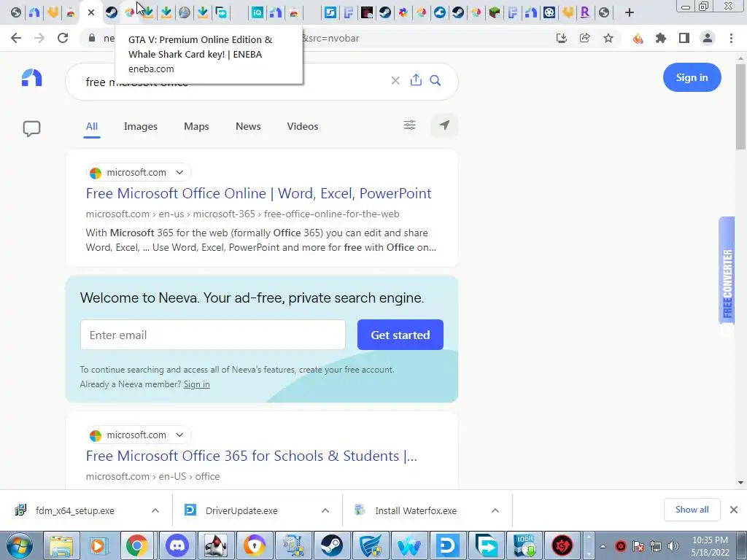This screenshot has width=747, height=560.
Task: Open a new tab with the plus button
Action: (x=630, y=12)
